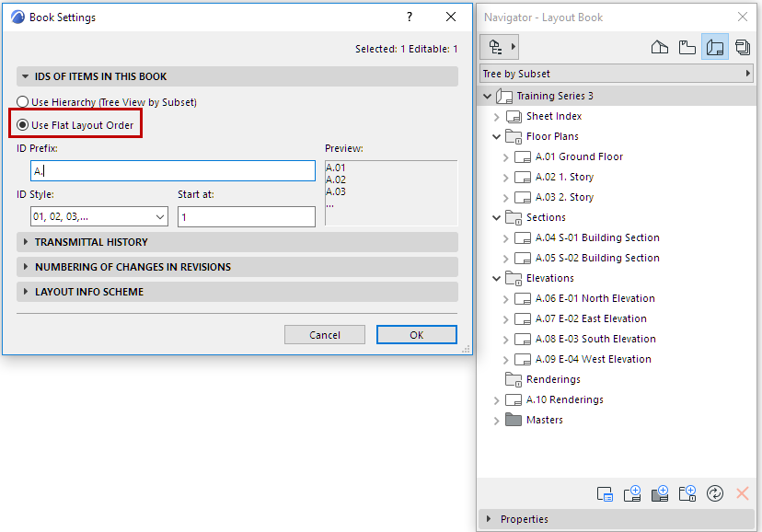
Task: Click the Start at input field
Action: coord(247,216)
